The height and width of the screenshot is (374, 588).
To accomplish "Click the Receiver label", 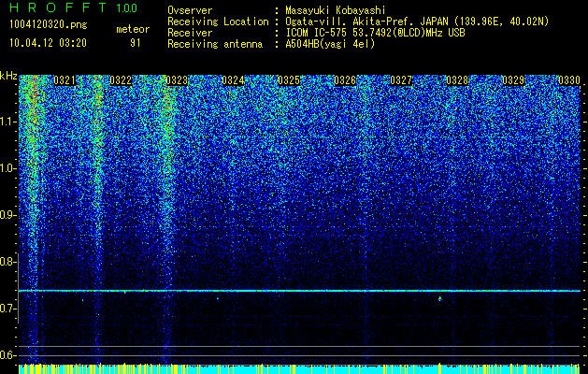I will (190, 33).
